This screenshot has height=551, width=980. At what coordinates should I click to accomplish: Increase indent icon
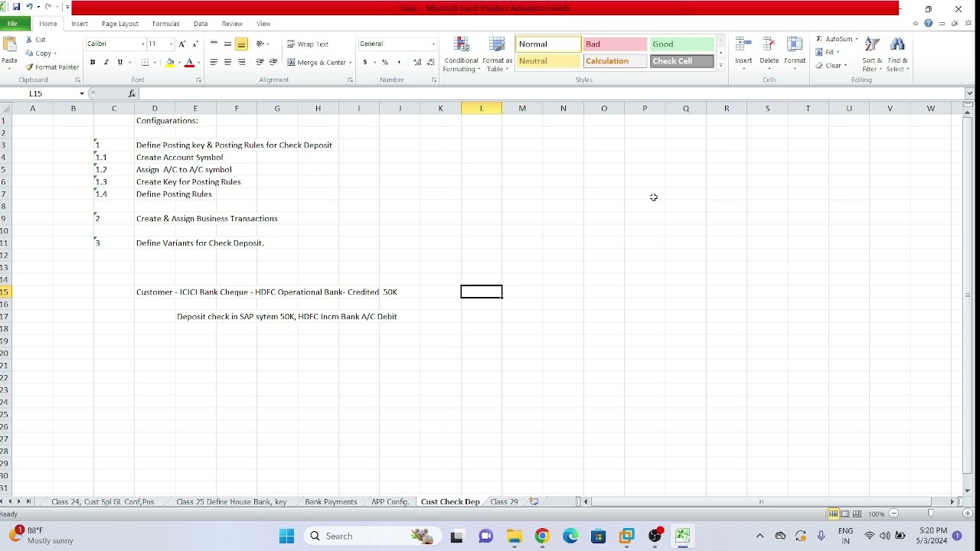click(273, 63)
